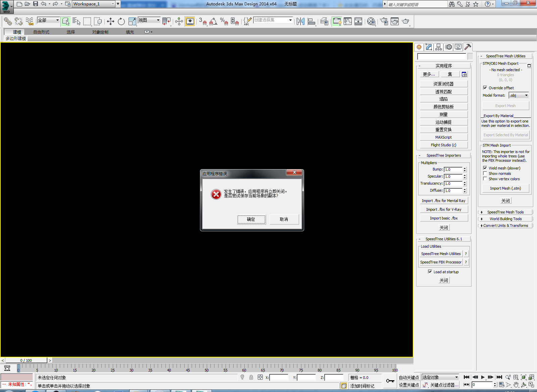Click the current frame number input field
Image resolution: width=537 pixels, height=392 pixels.
[x=482, y=385]
